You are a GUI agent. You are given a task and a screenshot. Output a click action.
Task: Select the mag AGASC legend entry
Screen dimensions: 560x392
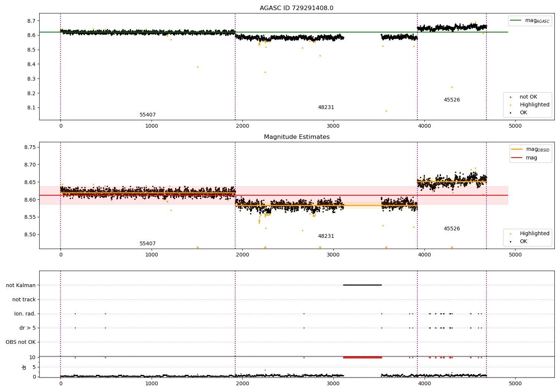[x=530, y=21]
